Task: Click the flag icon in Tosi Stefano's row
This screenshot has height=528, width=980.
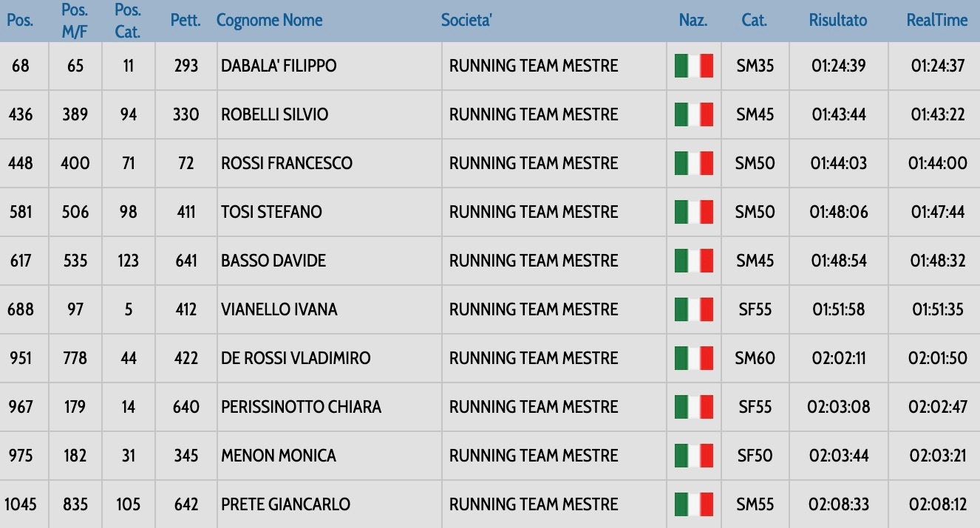Action: pos(693,212)
